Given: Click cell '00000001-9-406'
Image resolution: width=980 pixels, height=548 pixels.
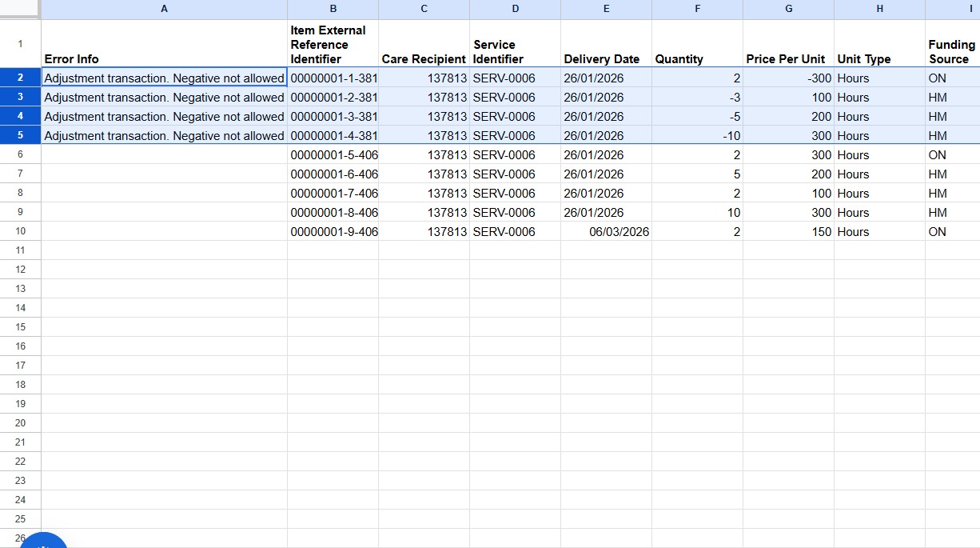Looking at the screenshot, I should (333, 232).
